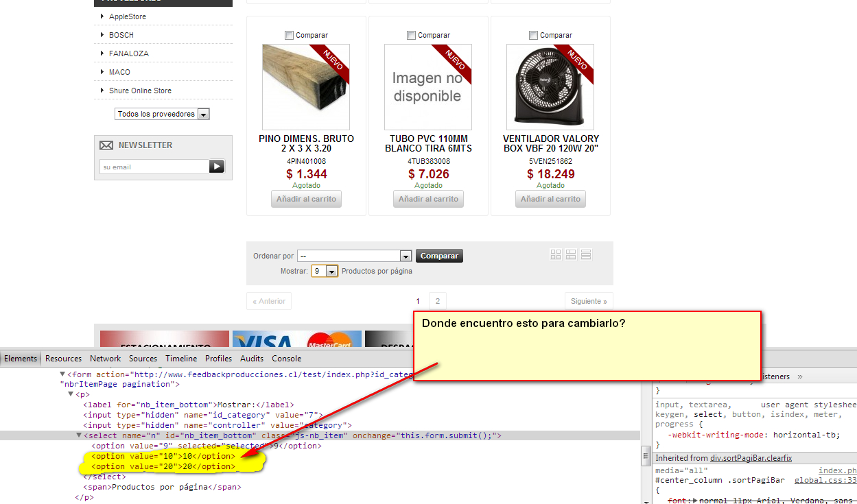Open the BOSCH supplier link
The height and width of the screenshot is (504, 857).
tap(121, 35)
